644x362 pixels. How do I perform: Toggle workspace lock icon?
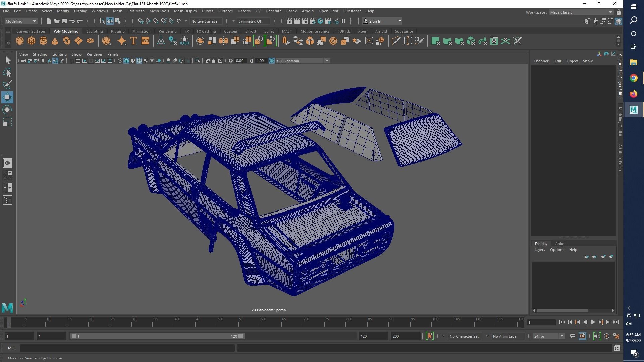[x=619, y=12]
